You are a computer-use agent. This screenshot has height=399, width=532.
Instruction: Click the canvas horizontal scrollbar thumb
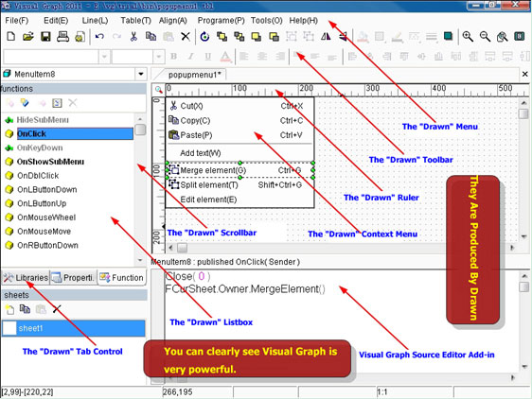pos(183,248)
